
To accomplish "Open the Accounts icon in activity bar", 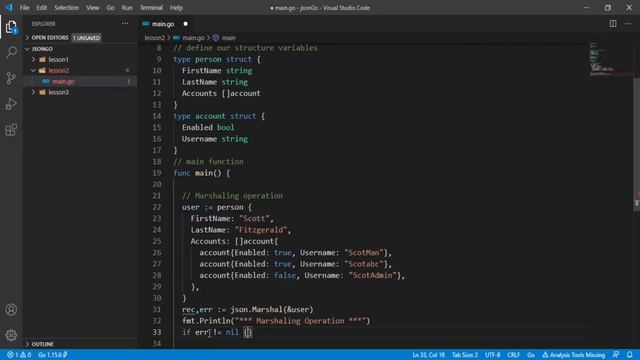I will tap(11, 310).
